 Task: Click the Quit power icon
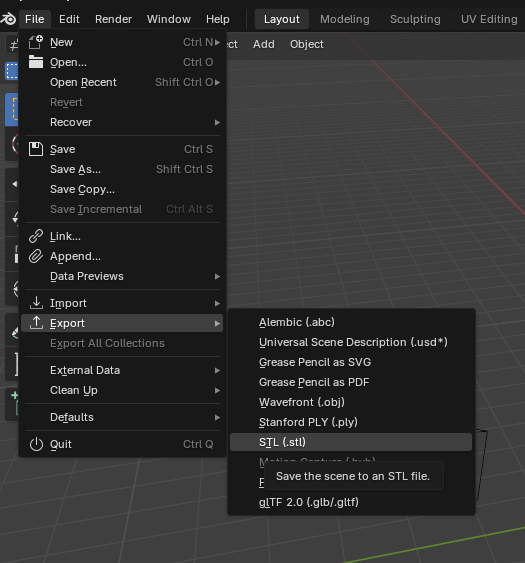click(x=36, y=444)
